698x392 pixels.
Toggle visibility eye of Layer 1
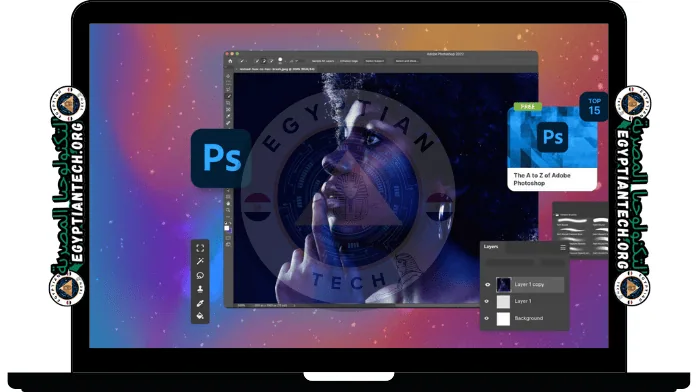[x=487, y=301]
